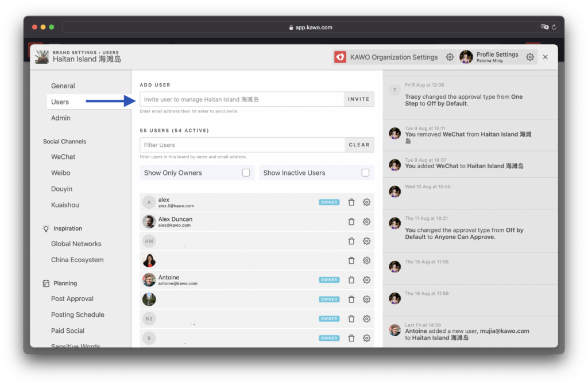The height and width of the screenshot is (385, 588).
Task: Open Kuaishou channel settings
Action: [x=65, y=205]
